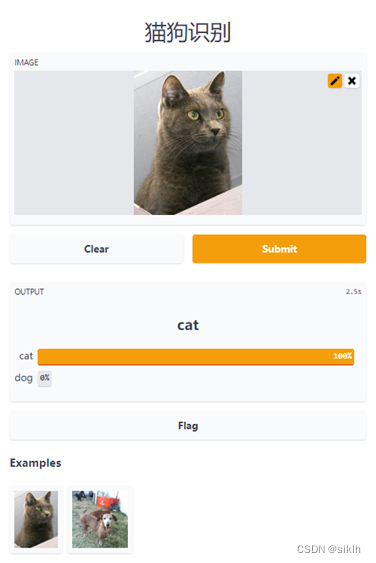
Task: Submit the image for classification
Action: pos(279,249)
